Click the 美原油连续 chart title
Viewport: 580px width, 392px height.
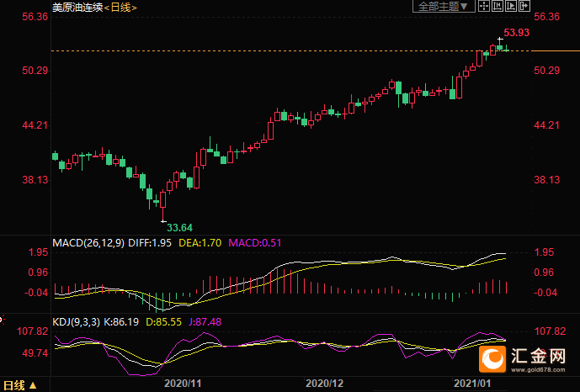pyautogui.click(x=77, y=7)
